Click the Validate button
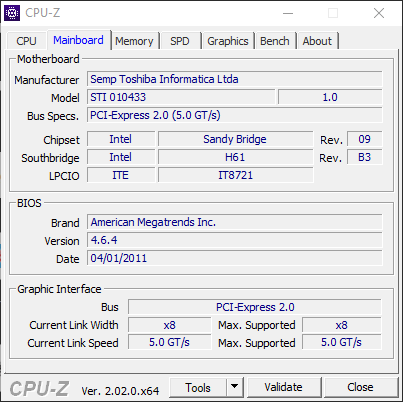This screenshot has width=403, height=402. point(284,387)
